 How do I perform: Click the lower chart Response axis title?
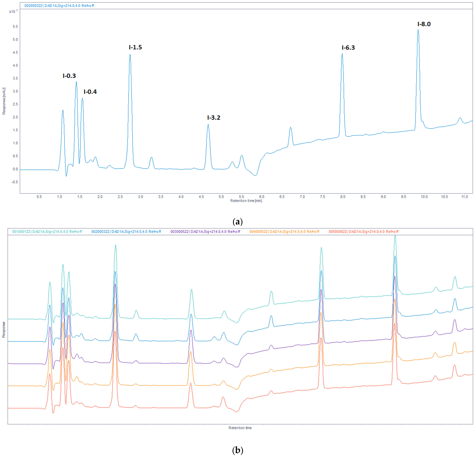coord(4,330)
